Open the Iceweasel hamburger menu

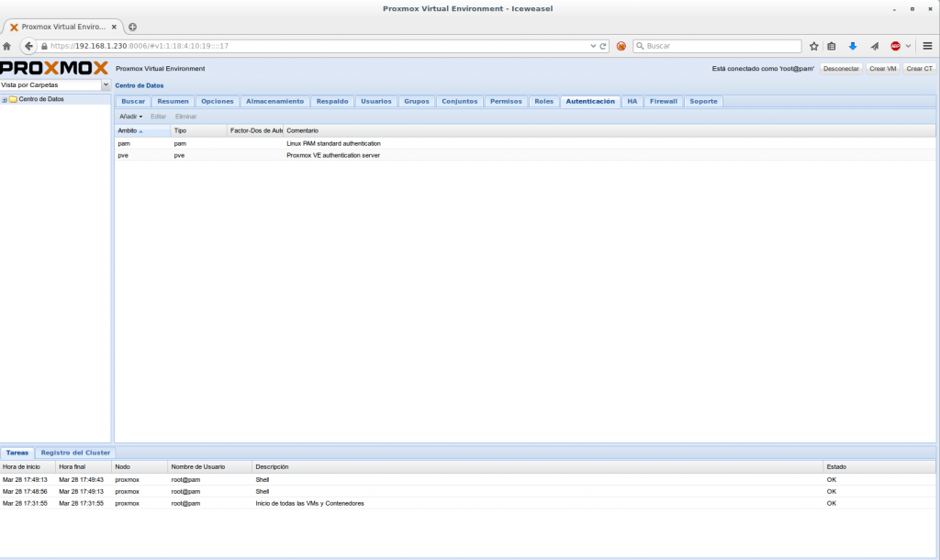(x=926, y=45)
